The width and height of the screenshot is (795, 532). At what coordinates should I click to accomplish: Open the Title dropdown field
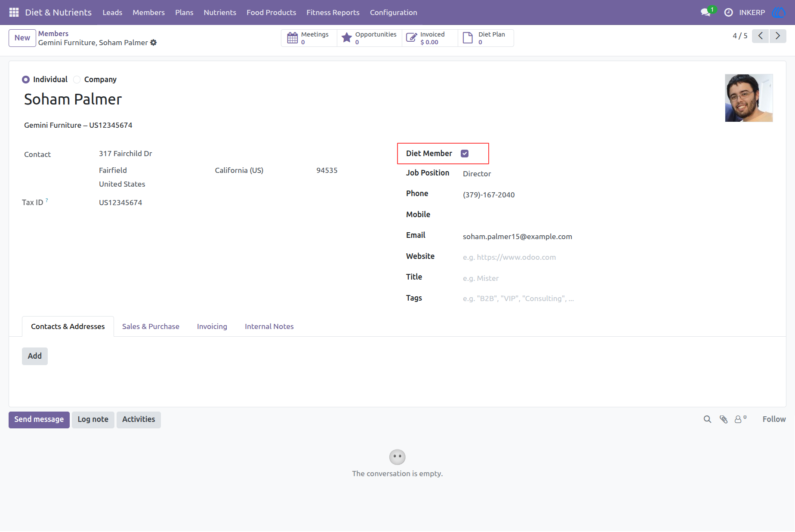coord(618,278)
